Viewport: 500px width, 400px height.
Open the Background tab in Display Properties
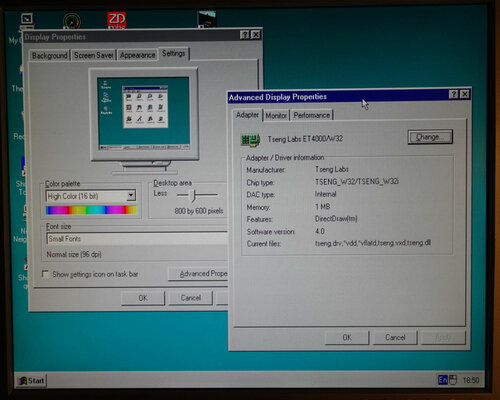pos(49,55)
